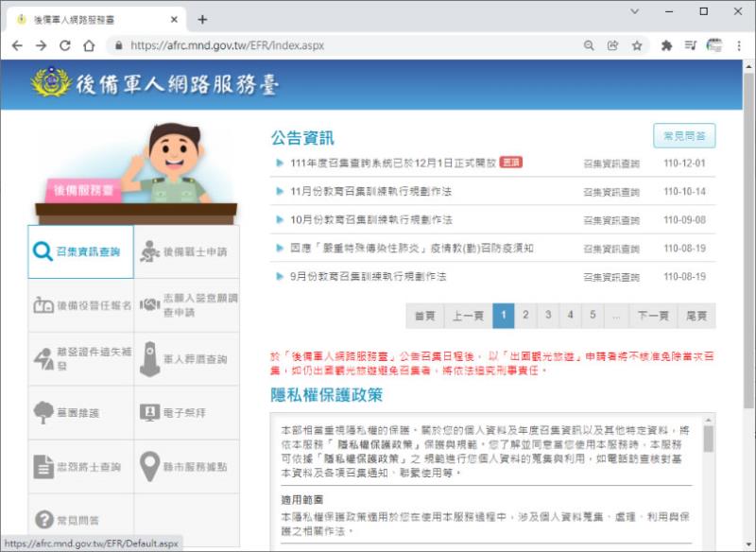This screenshot has height=552, width=756.
Task: Click the 後備服務臺 pink sign
Action: tap(83, 190)
